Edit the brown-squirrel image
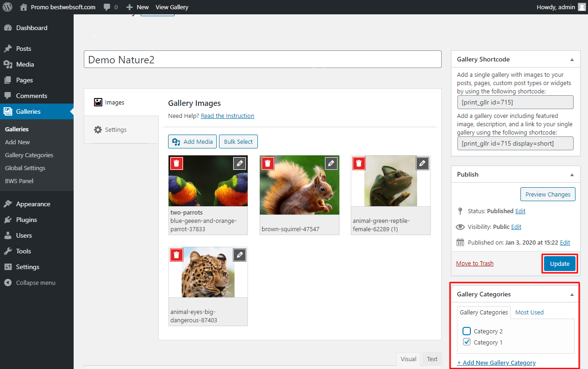 point(331,164)
